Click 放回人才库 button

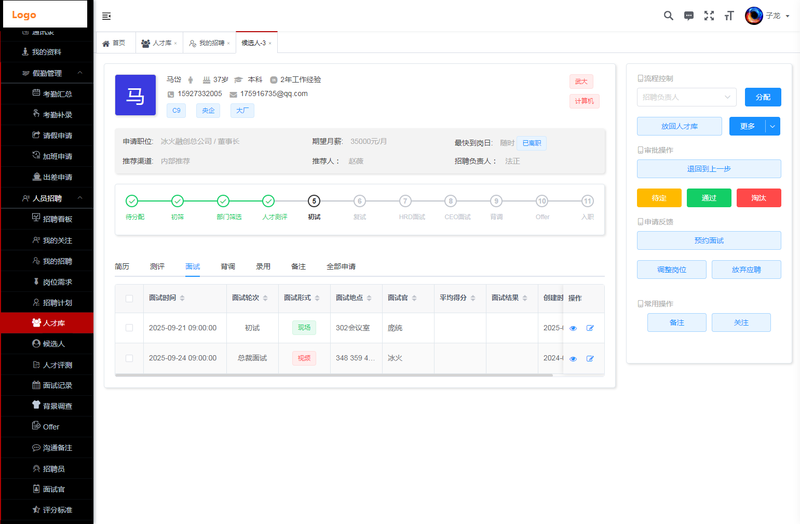coord(679,126)
